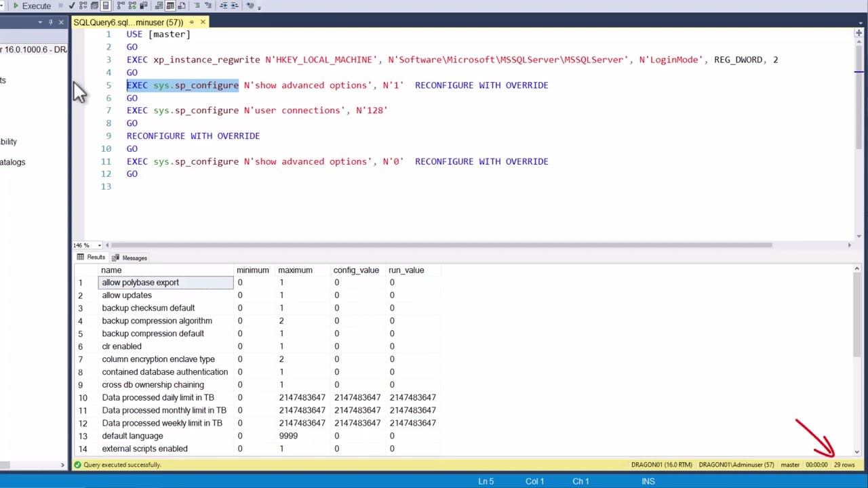Toggle Include Live Query Statistics icon
Image resolution: width=868 pixels, height=488 pixels.
pyautogui.click(x=132, y=5)
